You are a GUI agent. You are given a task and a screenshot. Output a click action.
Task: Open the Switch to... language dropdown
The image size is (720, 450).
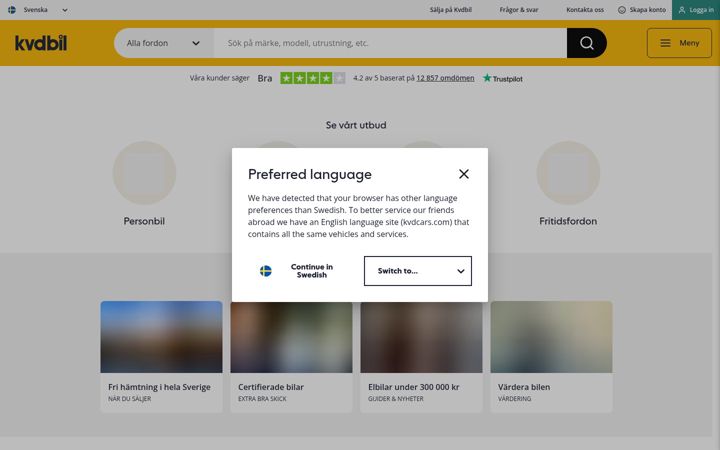[x=418, y=271]
